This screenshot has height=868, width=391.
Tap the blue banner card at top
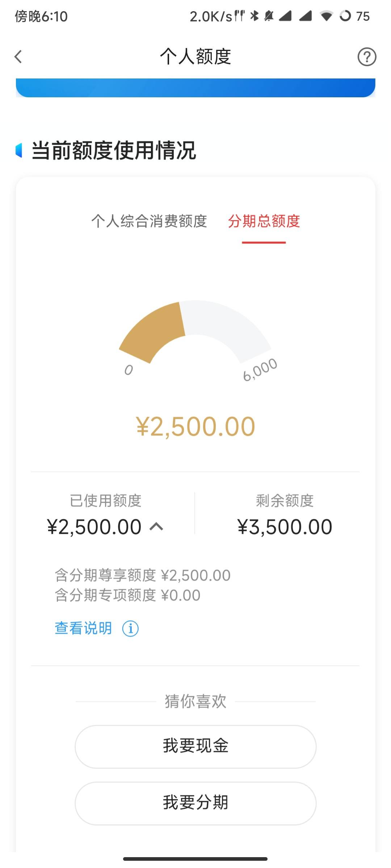[x=195, y=88]
